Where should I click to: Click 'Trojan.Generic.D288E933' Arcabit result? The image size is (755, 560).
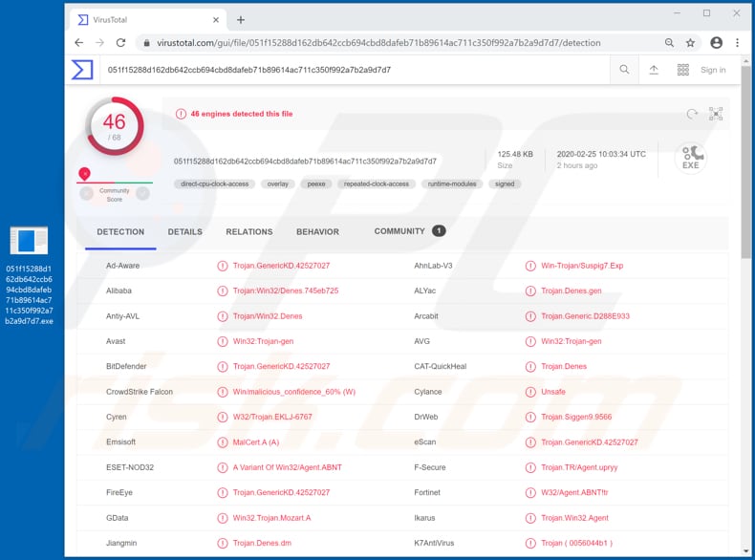pos(585,316)
